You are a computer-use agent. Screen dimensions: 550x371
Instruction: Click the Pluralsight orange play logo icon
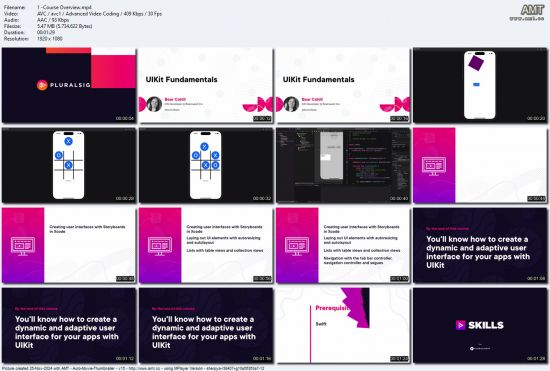42,85
